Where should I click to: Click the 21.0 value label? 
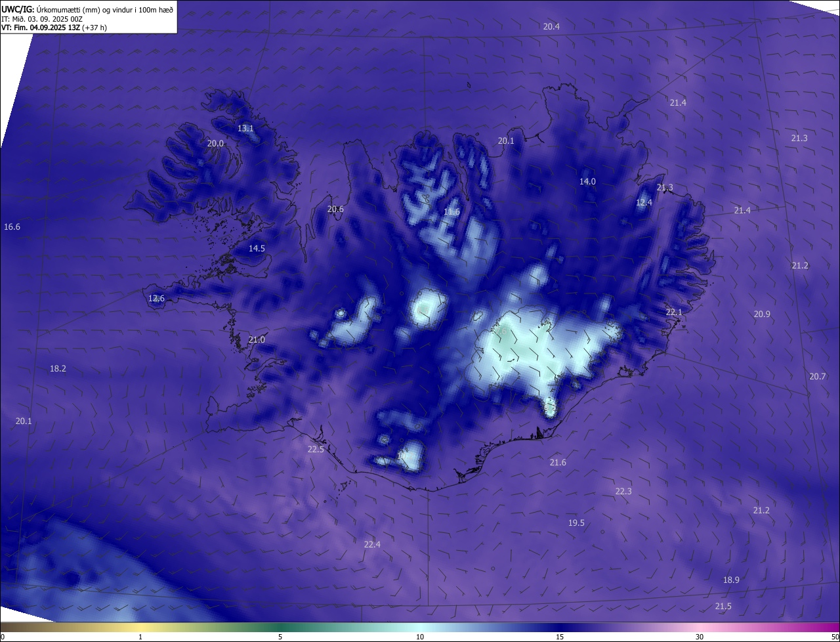pyautogui.click(x=257, y=339)
